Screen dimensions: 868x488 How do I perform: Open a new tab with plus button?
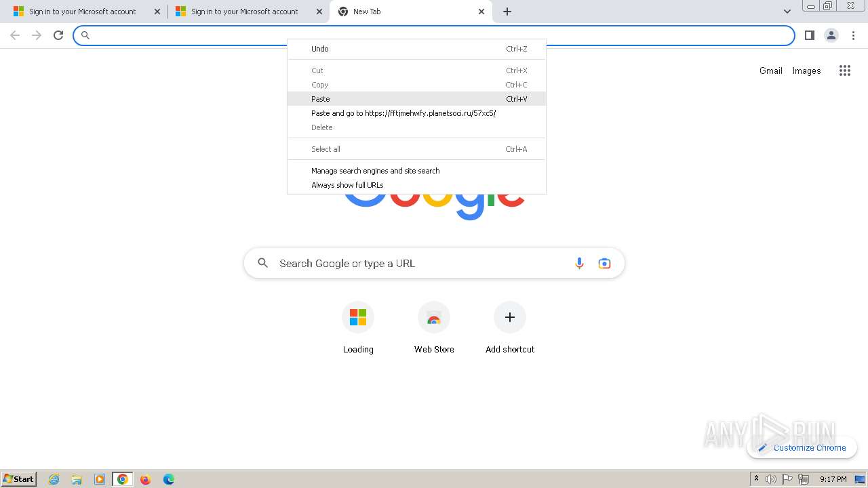click(x=507, y=12)
